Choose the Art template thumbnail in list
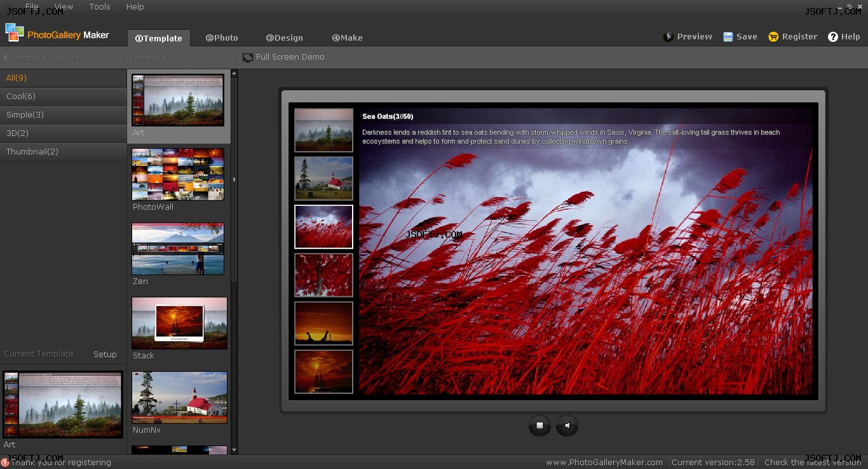This screenshot has width=868, height=469. coord(178,100)
